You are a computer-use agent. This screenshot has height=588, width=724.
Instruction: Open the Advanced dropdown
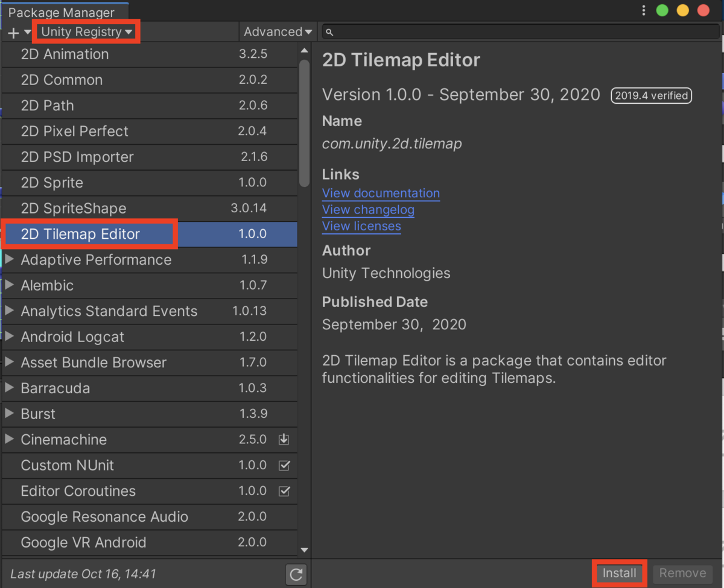pos(278,32)
